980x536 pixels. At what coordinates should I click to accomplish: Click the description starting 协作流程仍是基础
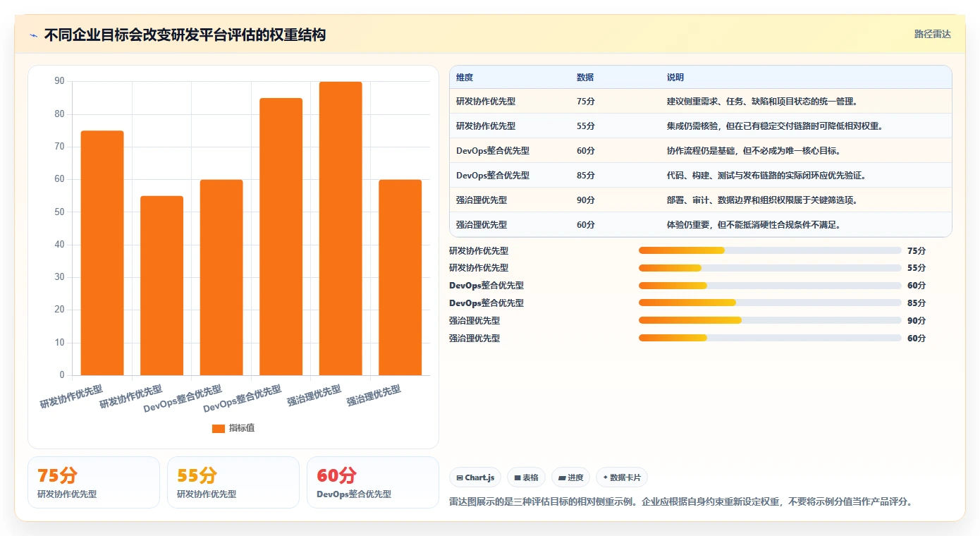(x=754, y=151)
